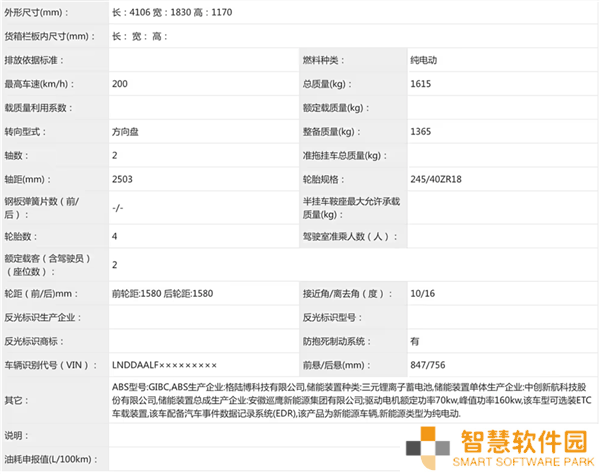Click the 外形尺寸(mm) label
Viewport: 600px width, 474px height.
click(36, 13)
